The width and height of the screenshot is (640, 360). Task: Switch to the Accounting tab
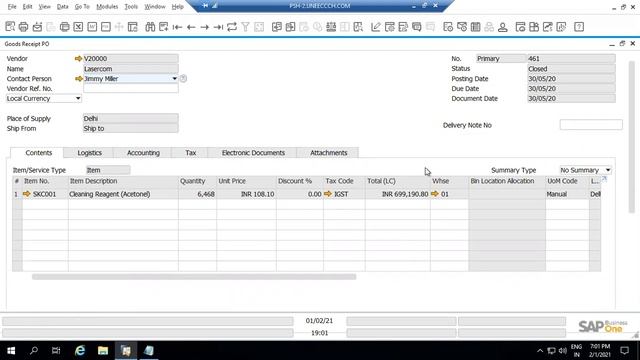click(x=143, y=153)
